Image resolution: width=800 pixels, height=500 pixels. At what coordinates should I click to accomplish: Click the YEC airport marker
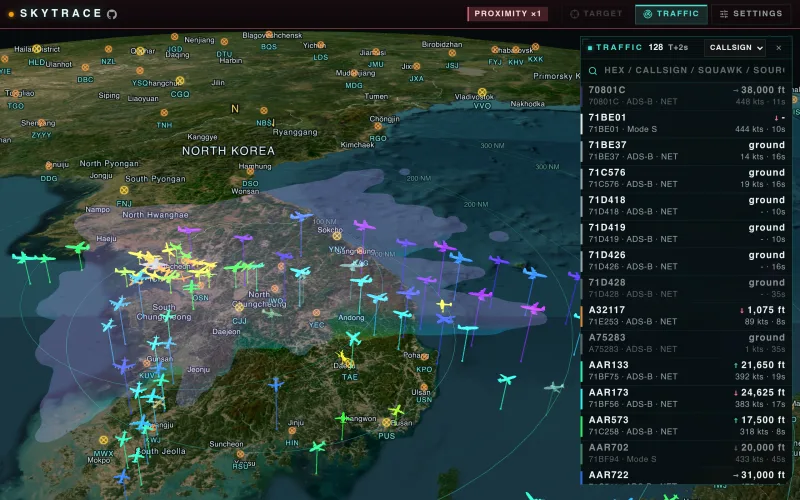(316, 313)
